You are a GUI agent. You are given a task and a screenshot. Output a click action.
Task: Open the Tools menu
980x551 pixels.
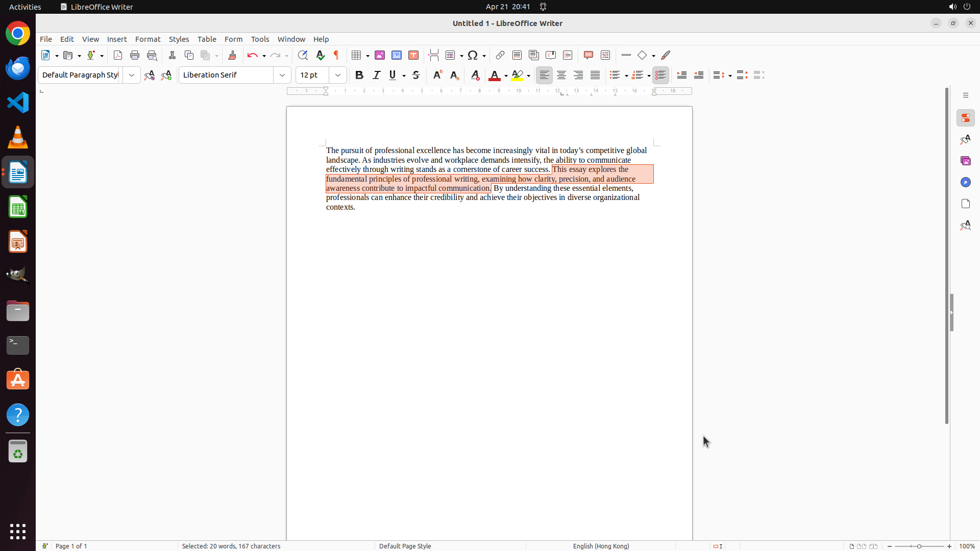coord(260,39)
